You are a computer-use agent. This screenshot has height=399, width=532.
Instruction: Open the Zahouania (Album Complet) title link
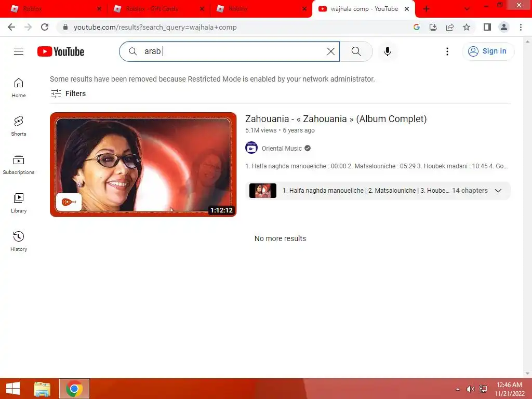[x=336, y=119]
